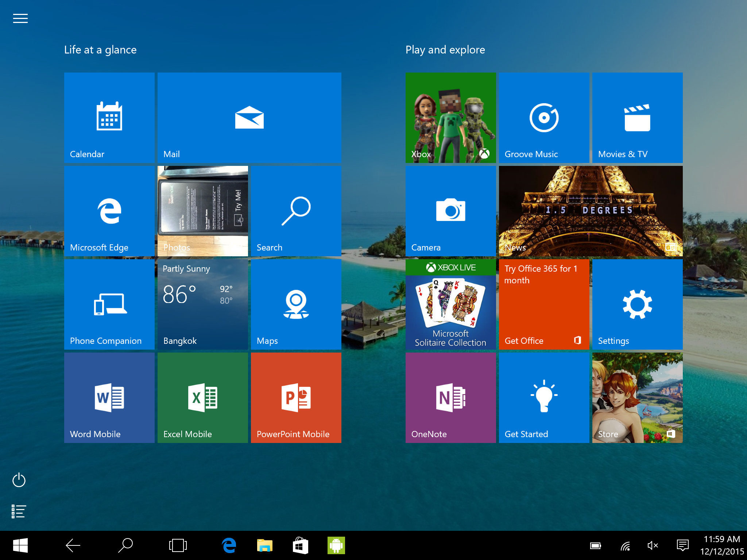The width and height of the screenshot is (747, 560).
Task: Open Task View from the taskbar
Action: (178, 545)
